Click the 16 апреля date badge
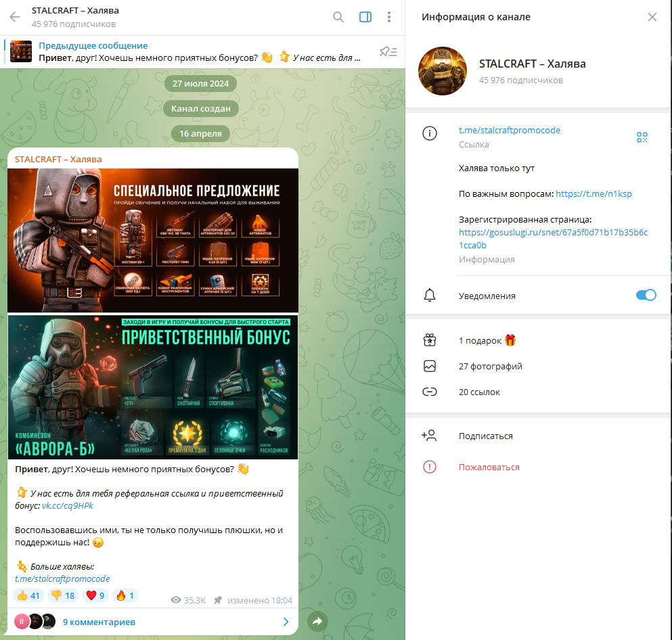The image size is (672, 640). 200,134
